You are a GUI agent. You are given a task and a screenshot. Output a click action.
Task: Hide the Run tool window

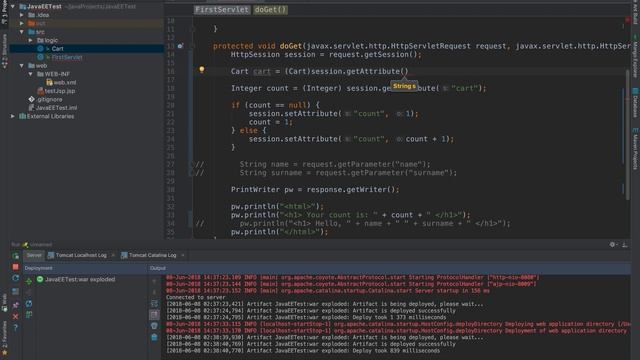[625, 244]
